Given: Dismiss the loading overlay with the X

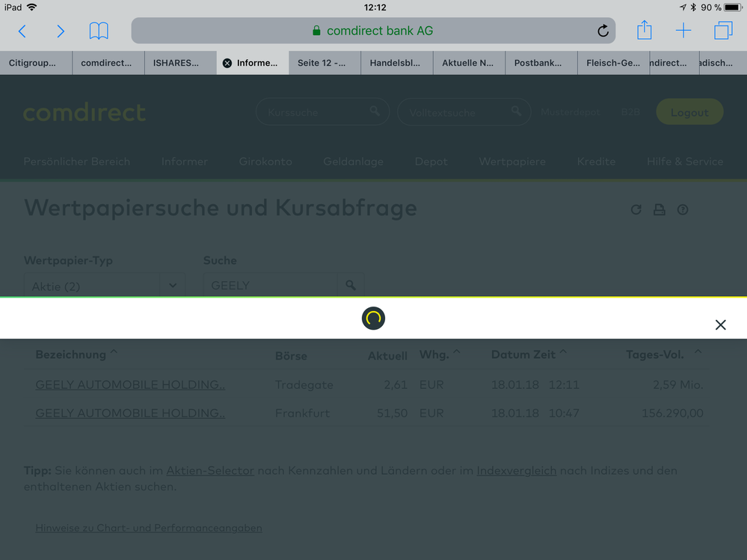Looking at the screenshot, I should 720,324.
